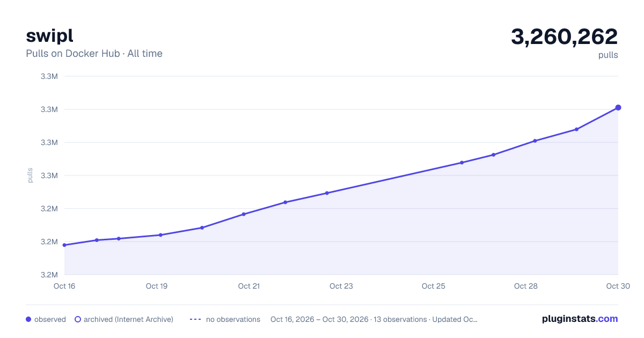Open the pluginstats.com link
This screenshot has height=338, width=644.
(x=580, y=319)
